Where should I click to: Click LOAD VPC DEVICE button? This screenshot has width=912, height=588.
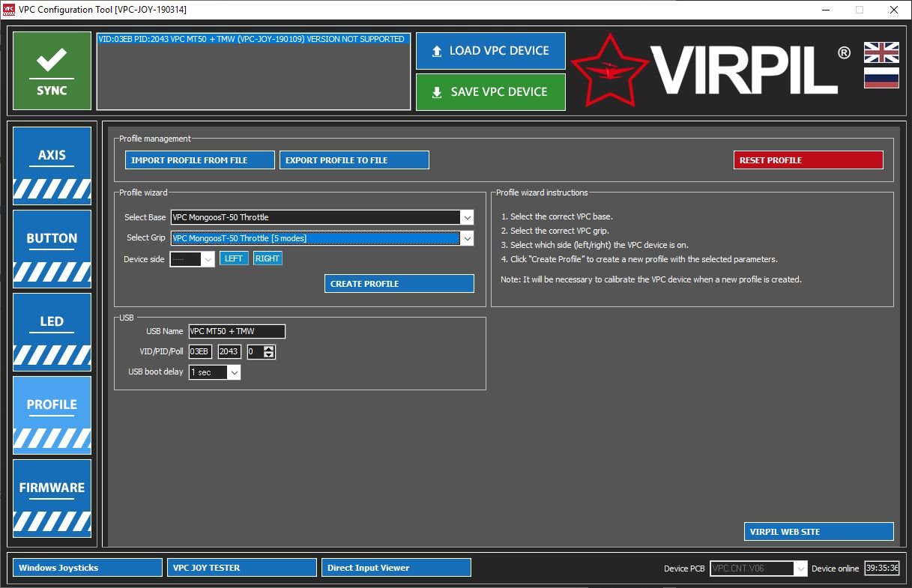(491, 51)
